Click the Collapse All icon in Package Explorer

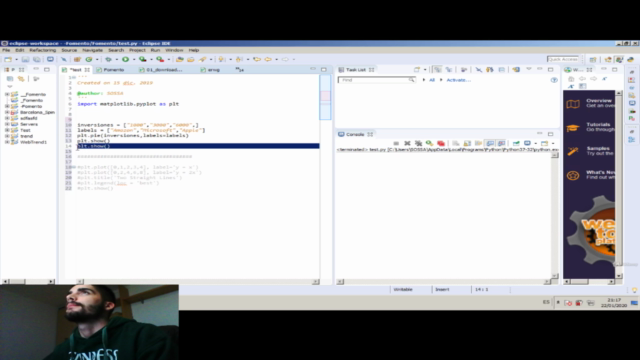10,79
